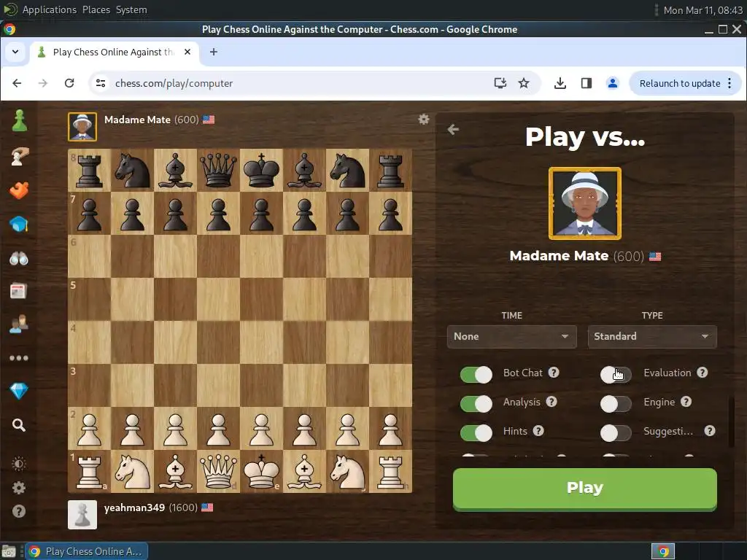747x560 pixels.
Task: Click Relaunch to update button
Action: (x=679, y=83)
